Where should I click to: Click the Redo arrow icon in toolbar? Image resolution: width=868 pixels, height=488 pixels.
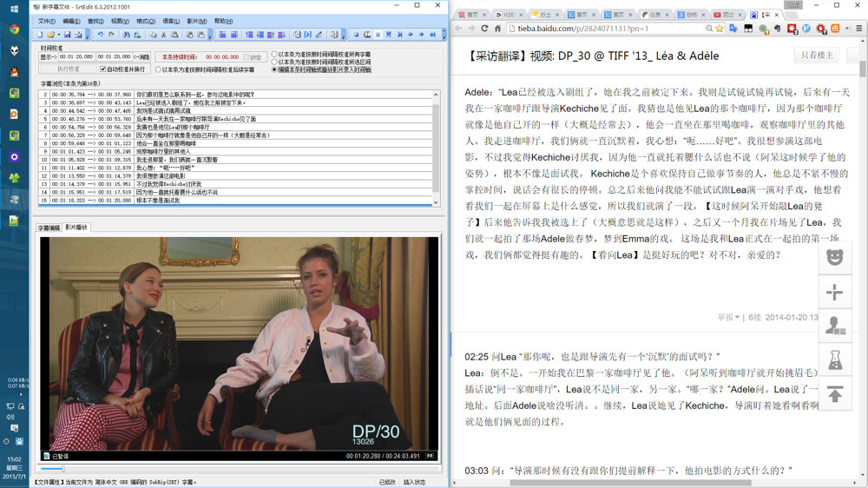click(112, 35)
